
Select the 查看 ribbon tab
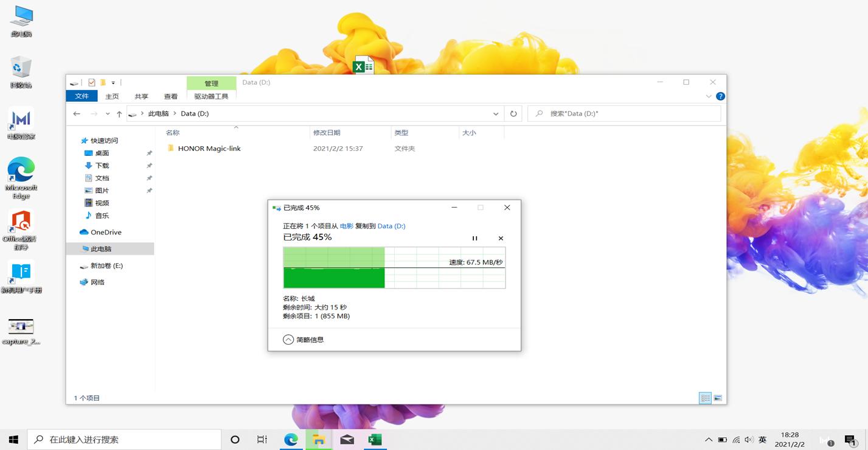coord(171,96)
